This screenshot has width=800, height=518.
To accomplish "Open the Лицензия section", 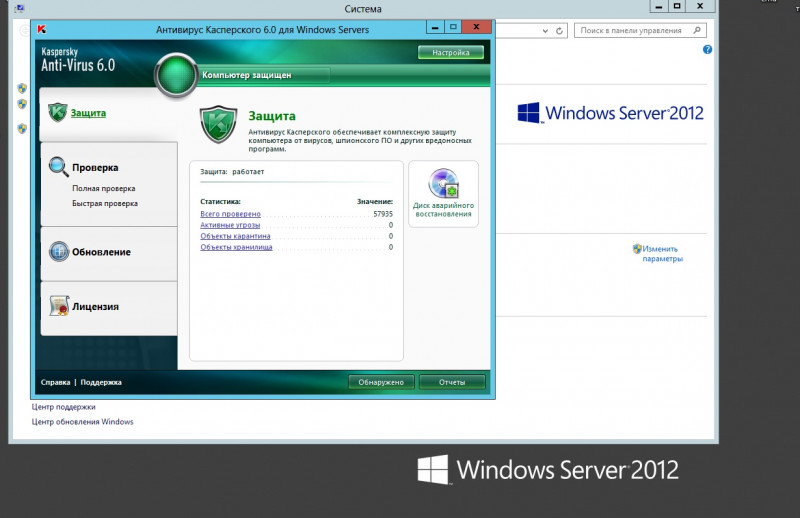I will 95,307.
